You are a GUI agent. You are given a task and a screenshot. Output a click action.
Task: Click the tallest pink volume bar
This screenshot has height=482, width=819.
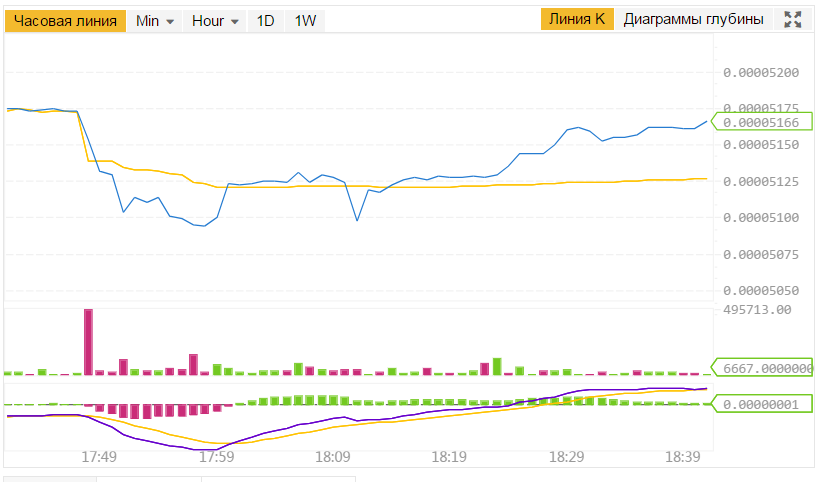(x=88, y=340)
